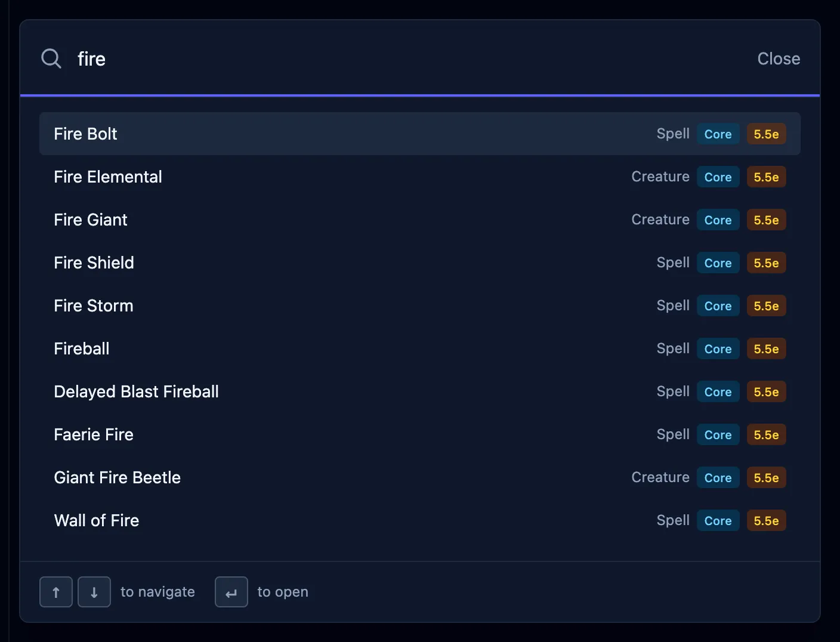Click the Spell label on Wall of Fire
Image resolution: width=840 pixels, height=642 pixels.
[673, 520]
